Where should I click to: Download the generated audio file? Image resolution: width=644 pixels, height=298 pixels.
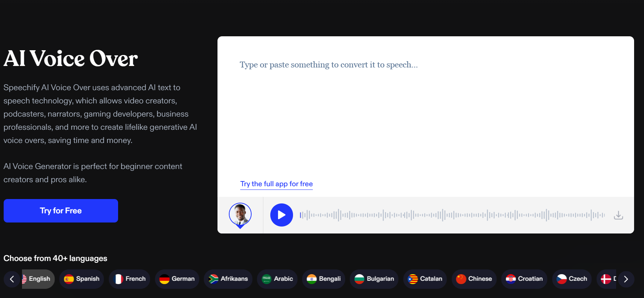tap(618, 215)
